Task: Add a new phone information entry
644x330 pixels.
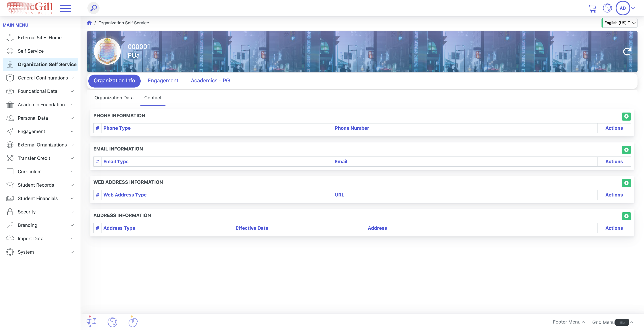Action: tap(626, 116)
